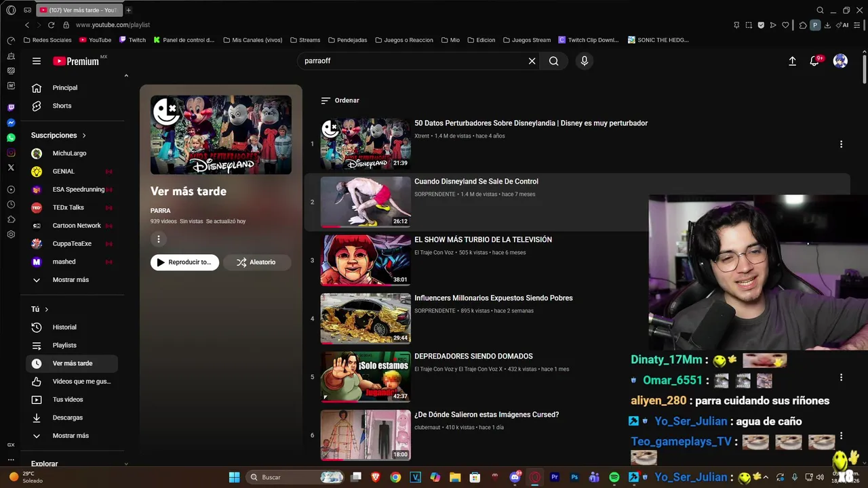Open title ¿De Dónde Salieron estas Imágenes Cursed?
868x488 pixels.
point(487,415)
